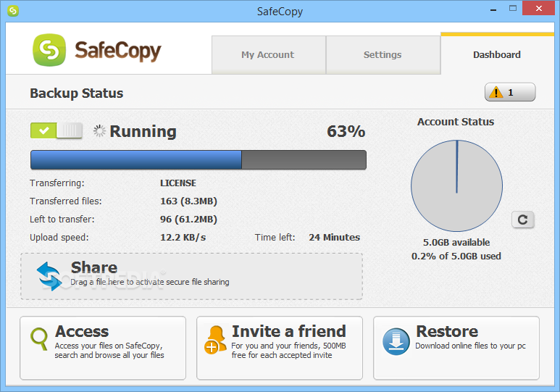Click the Share drop area
The width and height of the screenshot is (560, 392).
(192, 276)
